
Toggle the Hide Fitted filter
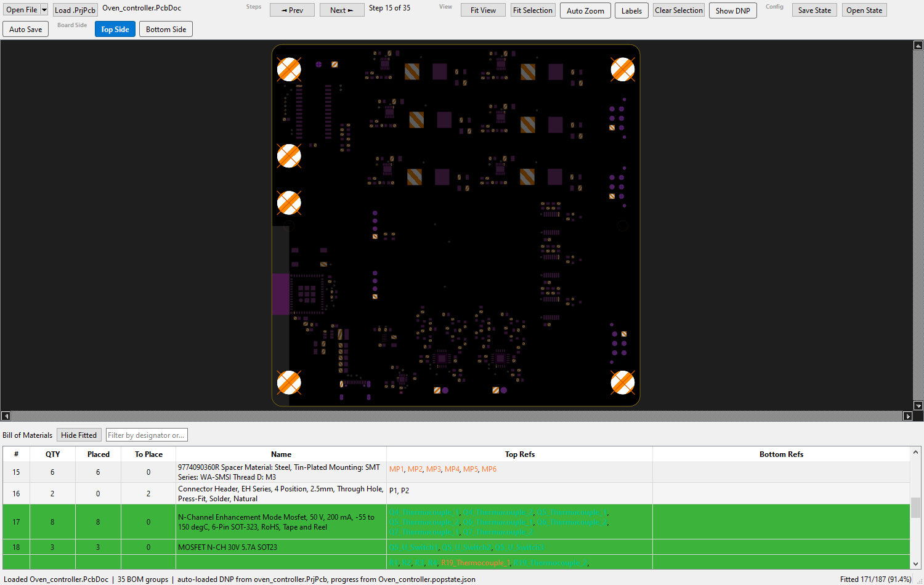pos(79,435)
